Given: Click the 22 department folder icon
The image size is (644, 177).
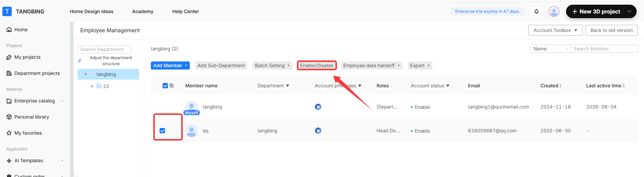Looking at the screenshot, I should click(99, 86).
